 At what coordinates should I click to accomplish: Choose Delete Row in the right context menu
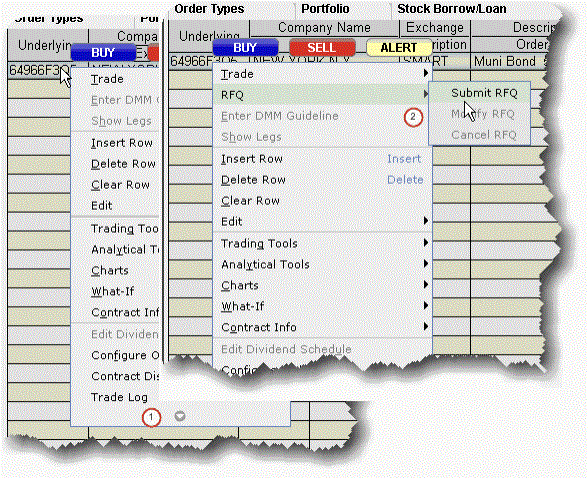tap(322, 180)
